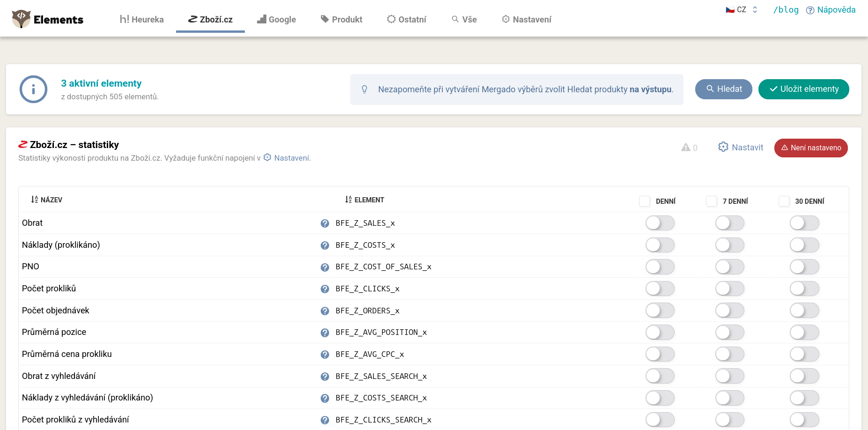Click BFE_Z_AVG_POSITION_x element name
Image resolution: width=868 pixels, height=430 pixels.
(381, 333)
